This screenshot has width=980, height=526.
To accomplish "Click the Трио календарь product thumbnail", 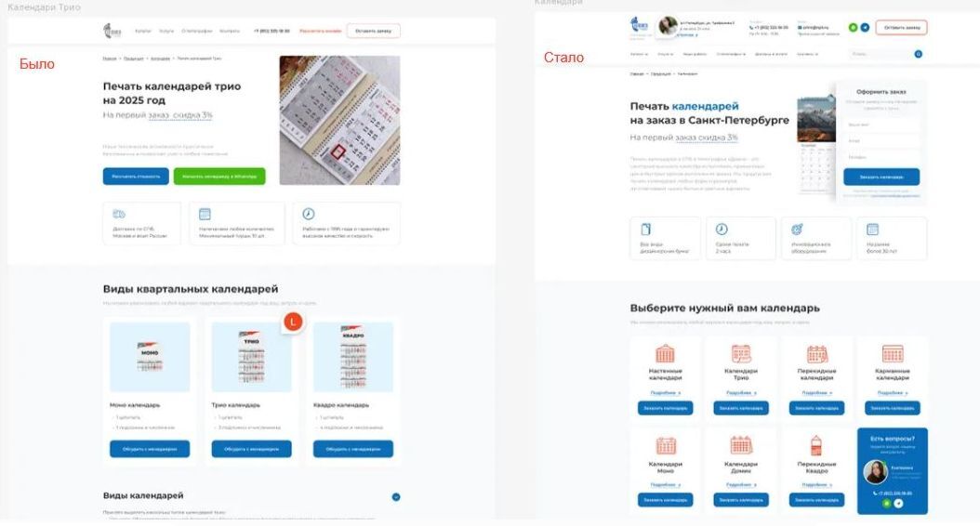I will click(x=251, y=357).
